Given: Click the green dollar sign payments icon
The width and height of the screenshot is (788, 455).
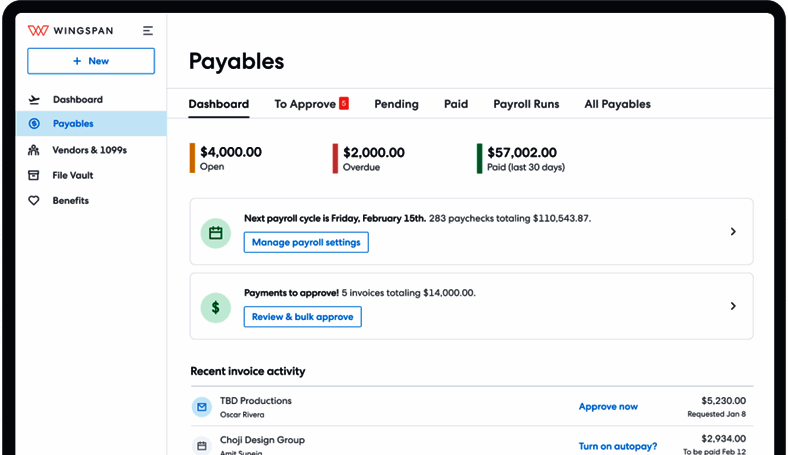Looking at the screenshot, I should click(x=215, y=306).
